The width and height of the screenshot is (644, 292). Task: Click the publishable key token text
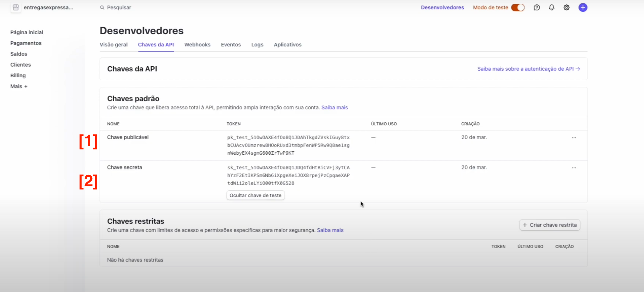point(288,145)
